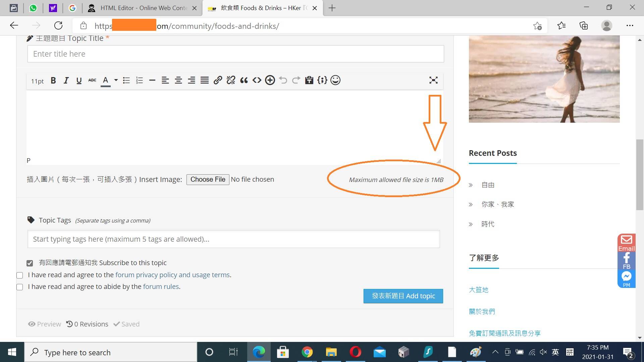
Task: Insert a blockquote in the editor
Action: pos(244,80)
